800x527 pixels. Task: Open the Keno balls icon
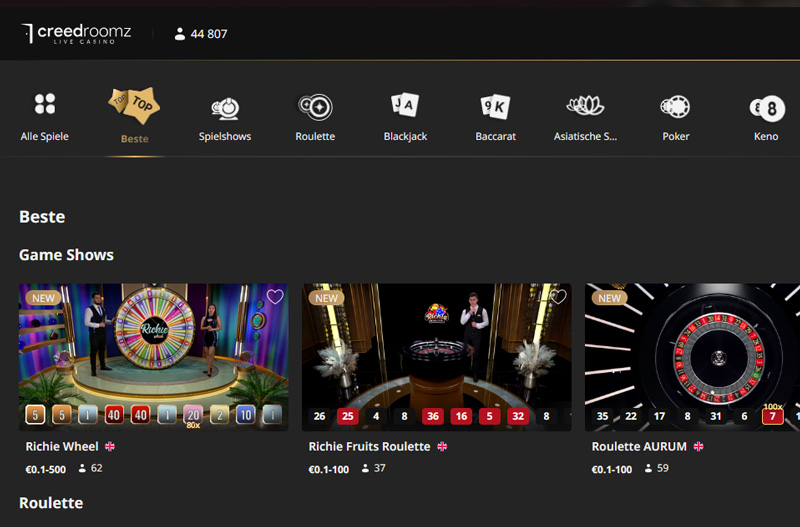coord(767,108)
